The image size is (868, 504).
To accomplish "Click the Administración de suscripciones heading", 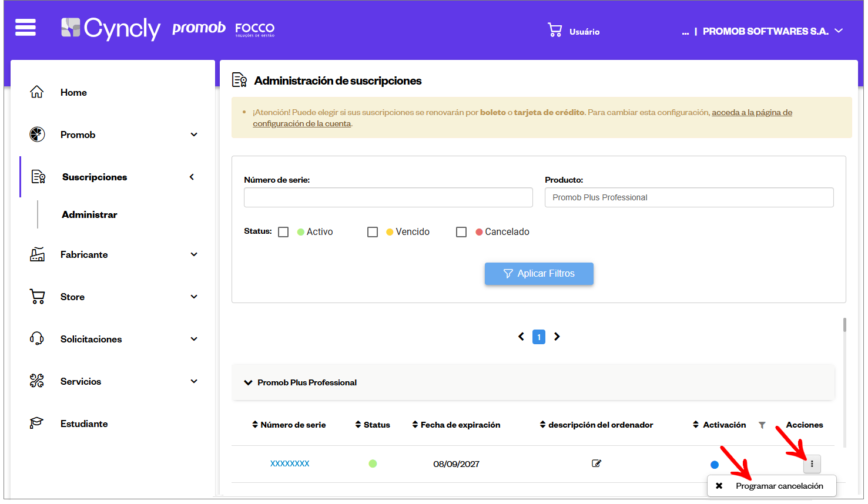I will (338, 80).
